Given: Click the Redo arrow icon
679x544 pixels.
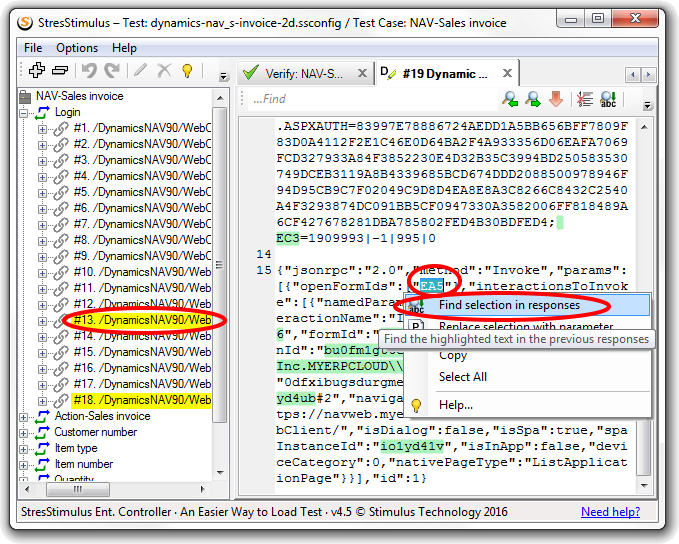Looking at the screenshot, I should tap(112, 70).
